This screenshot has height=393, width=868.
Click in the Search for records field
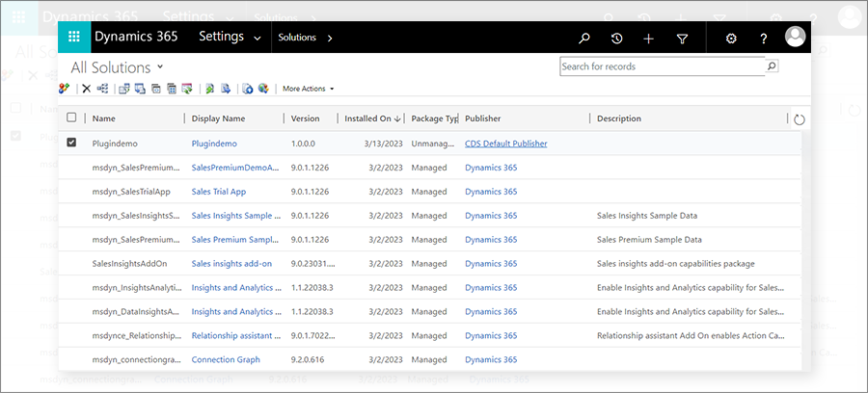click(x=662, y=66)
